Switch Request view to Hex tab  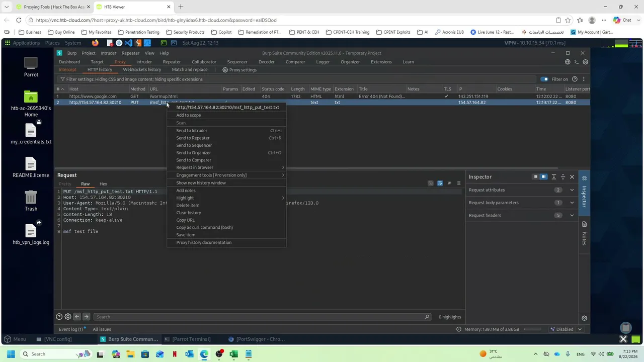tap(103, 184)
